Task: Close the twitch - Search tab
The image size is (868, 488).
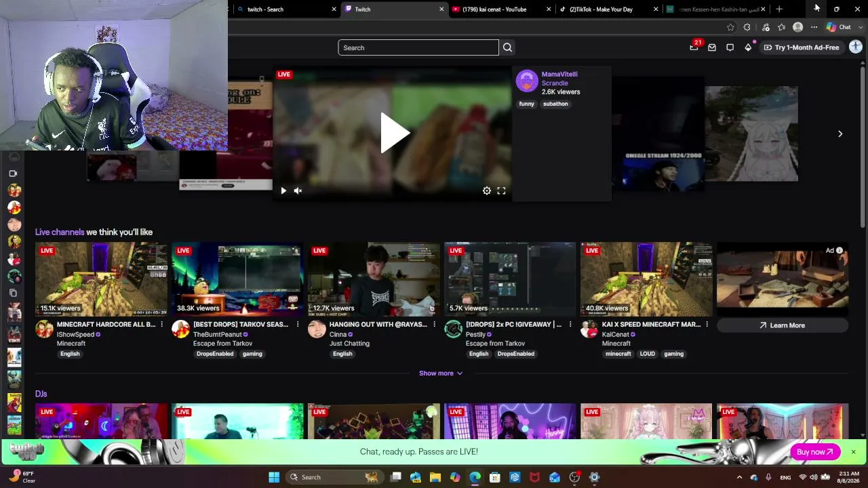Action: click(x=334, y=9)
